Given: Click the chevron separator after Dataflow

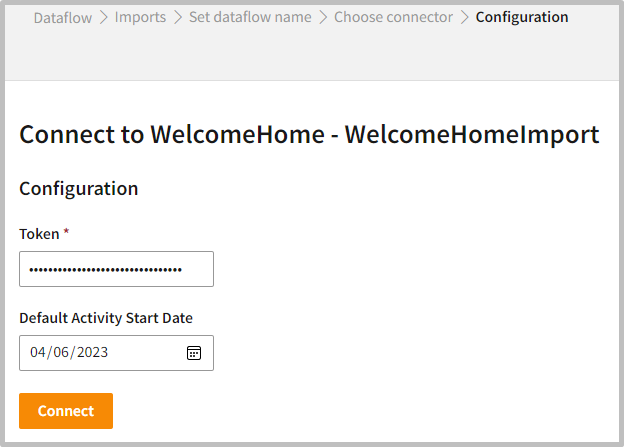Looking at the screenshot, I should click(103, 18).
